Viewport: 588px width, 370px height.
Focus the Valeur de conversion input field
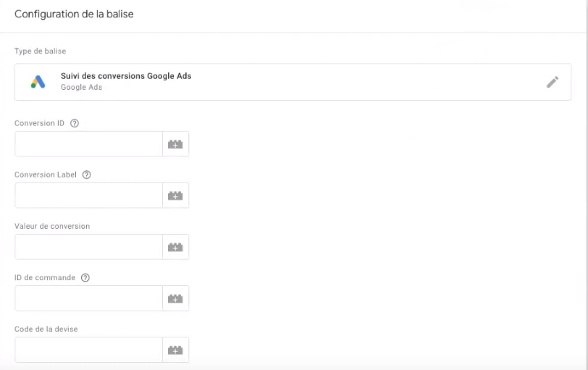coord(88,247)
